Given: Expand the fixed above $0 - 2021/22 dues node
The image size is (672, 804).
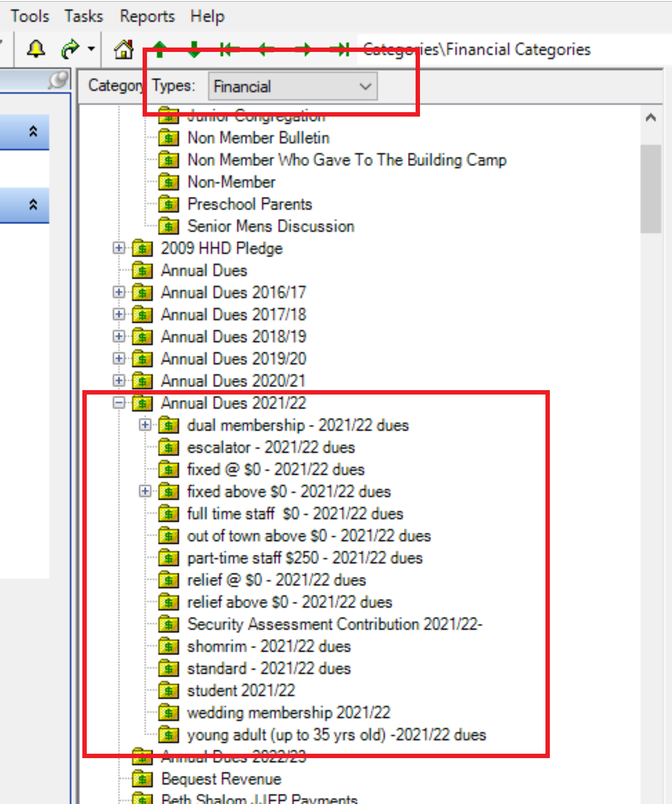Looking at the screenshot, I should tap(145, 491).
